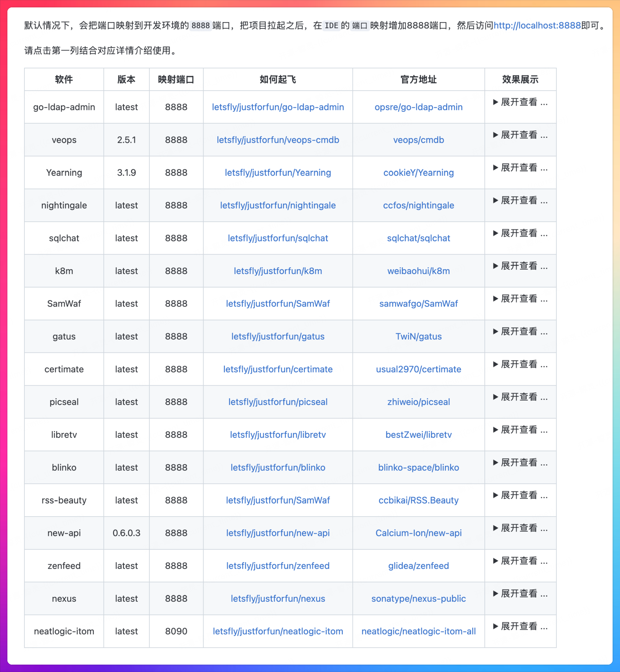The width and height of the screenshot is (620, 672).
Task: Expand Yearning result showcase triangle
Action: [520, 168]
